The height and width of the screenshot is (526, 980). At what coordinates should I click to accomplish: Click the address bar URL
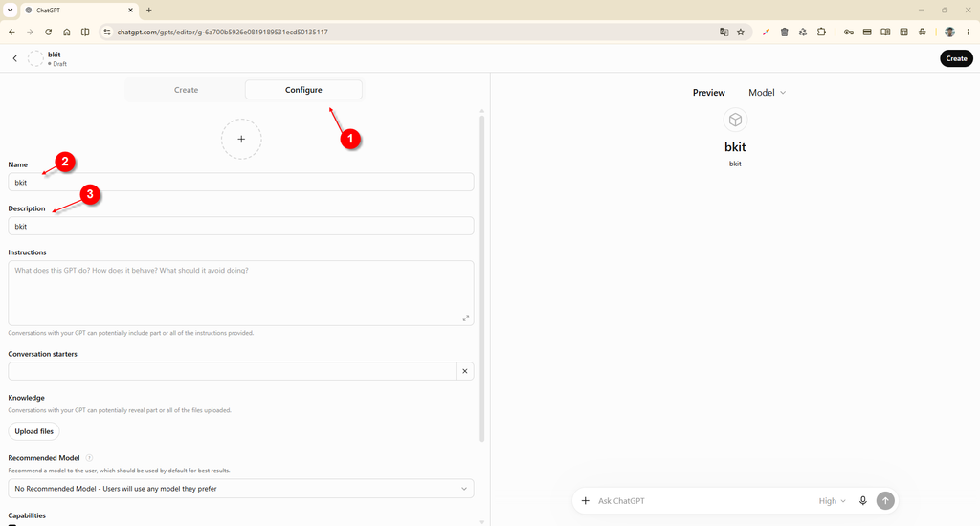coord(222,32)
